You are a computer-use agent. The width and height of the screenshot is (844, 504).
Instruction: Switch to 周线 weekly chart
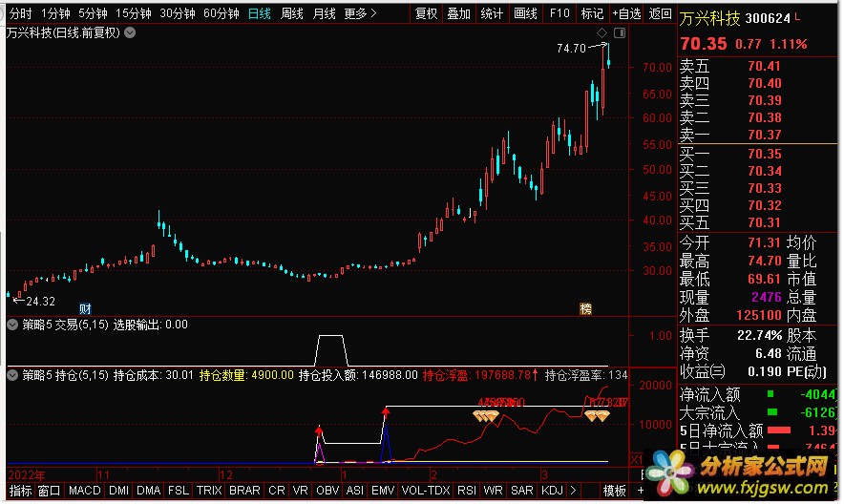[292, 13]
